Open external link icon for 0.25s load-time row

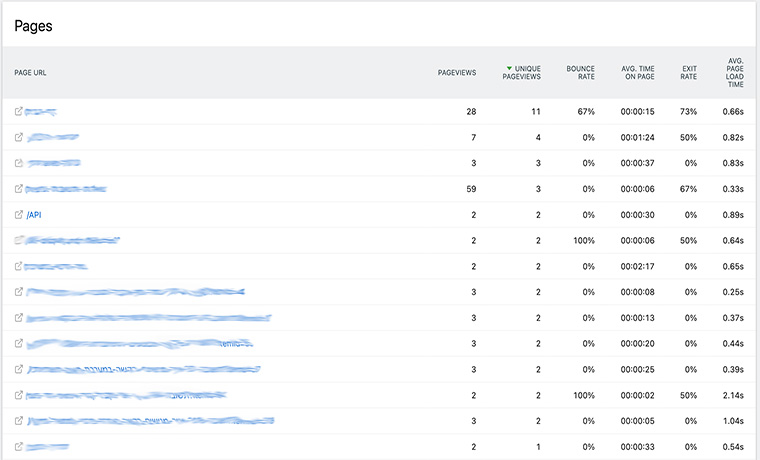pos(19,293)
